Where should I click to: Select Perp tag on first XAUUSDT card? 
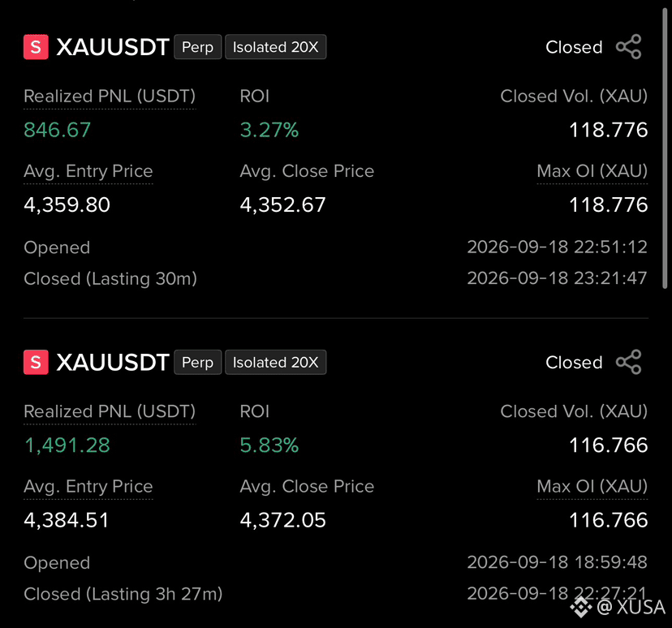point(197,47)
